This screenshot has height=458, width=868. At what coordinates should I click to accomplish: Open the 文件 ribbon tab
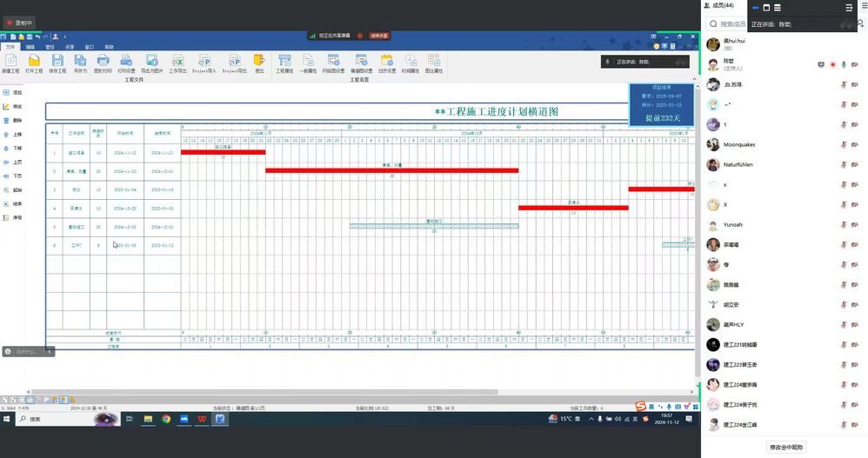point(10,47)
